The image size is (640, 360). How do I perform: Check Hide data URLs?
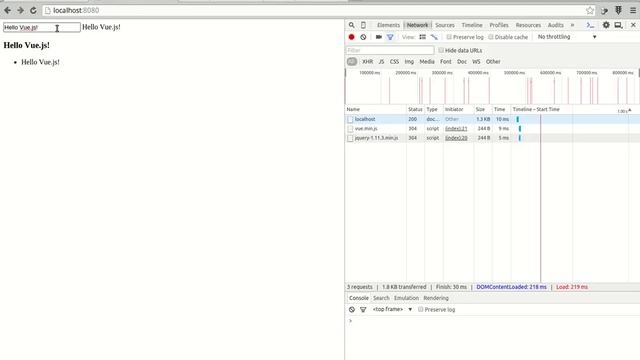pos(441,50)
